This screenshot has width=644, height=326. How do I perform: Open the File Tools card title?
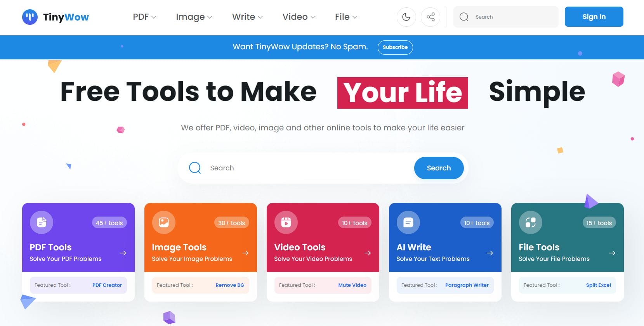[x=539, y=247]
